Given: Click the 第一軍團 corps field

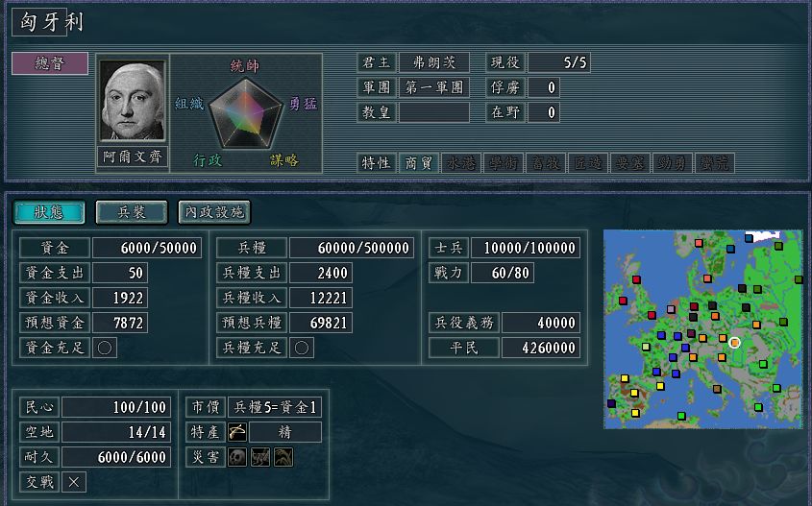Looking at the screenshot, I should [x=434, y=87].
